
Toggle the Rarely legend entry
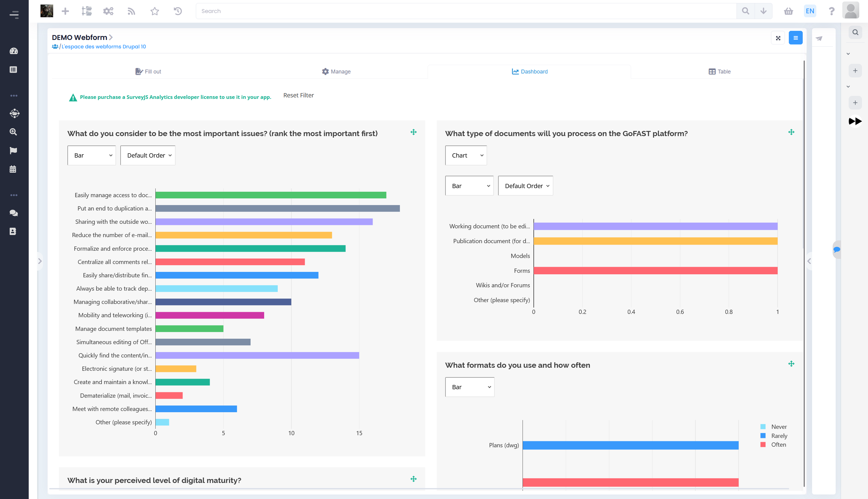point(775,435)
